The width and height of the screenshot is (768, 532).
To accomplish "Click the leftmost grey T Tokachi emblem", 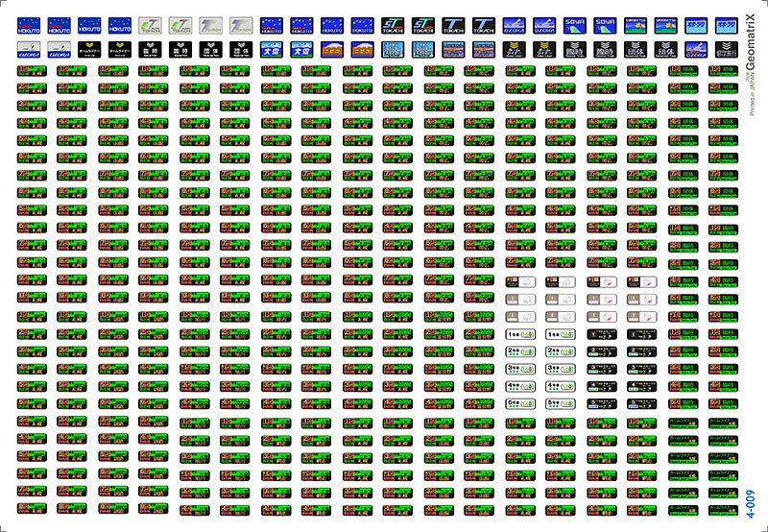I will (210, 25).
